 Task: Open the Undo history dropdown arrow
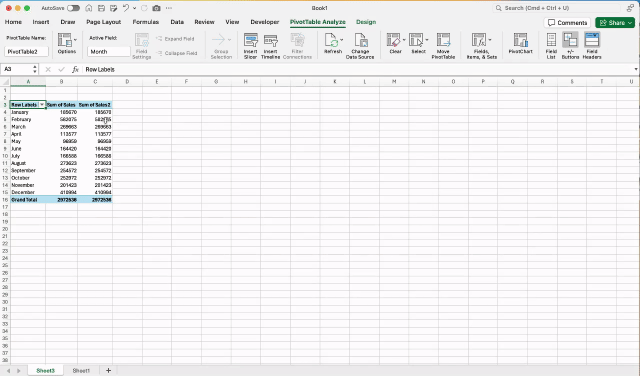tap(135, 8)
